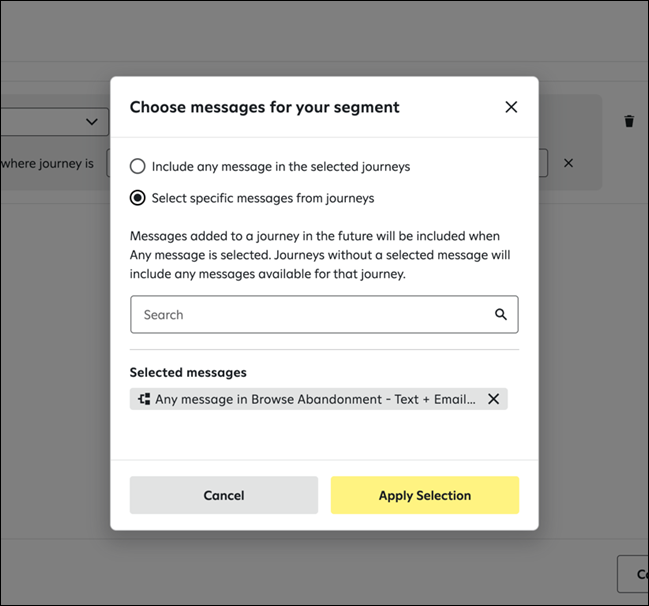Image resolution: width=649 pixels, height=606 pixels.
Task: Click the journey icon on selected message chip
Action: coord(144,399)
